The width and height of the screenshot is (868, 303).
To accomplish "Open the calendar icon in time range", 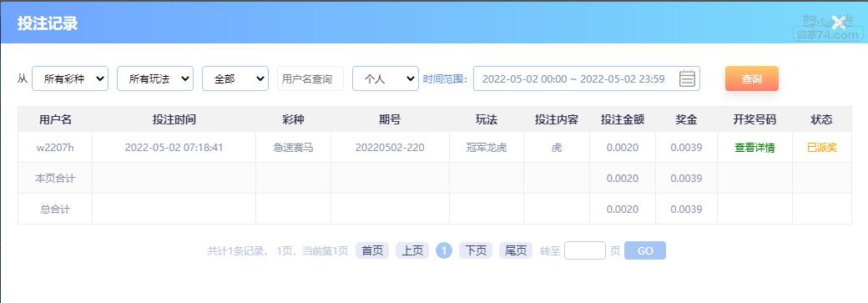I will tap(687, 78).
